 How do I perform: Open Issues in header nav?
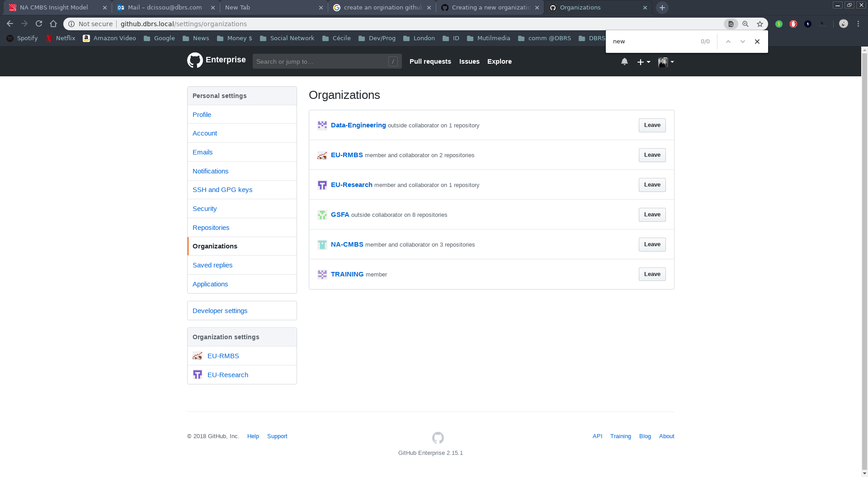pos(469,61)
